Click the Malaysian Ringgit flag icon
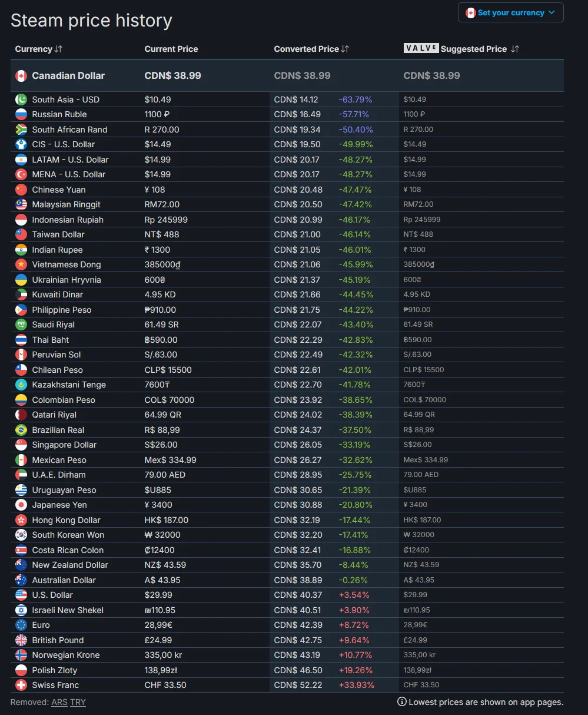 pos(21,204)
